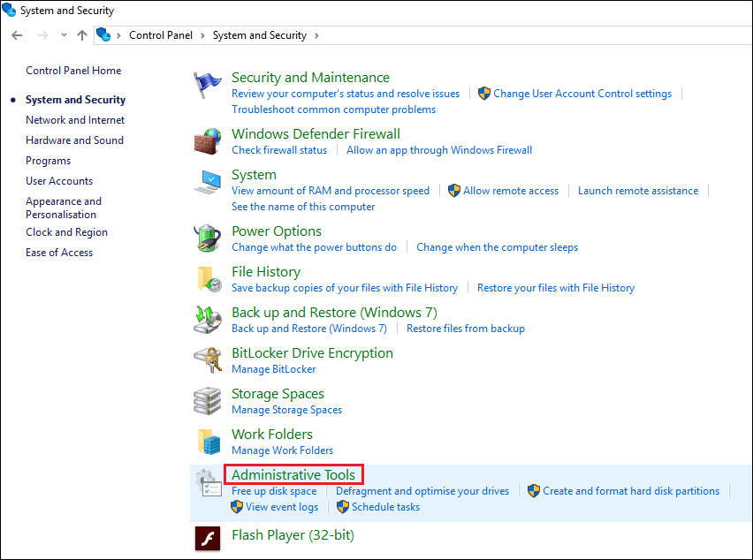Select System and Security in the sidebar
753x560 pixels.
click(x=75, y=100)
